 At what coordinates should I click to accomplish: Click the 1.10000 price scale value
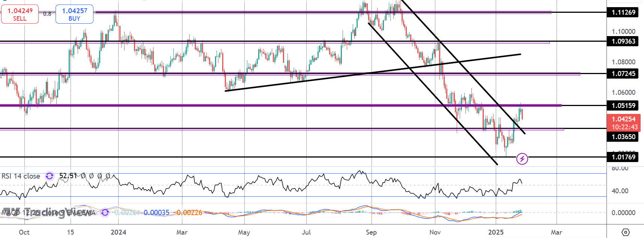tap(623, 31)
